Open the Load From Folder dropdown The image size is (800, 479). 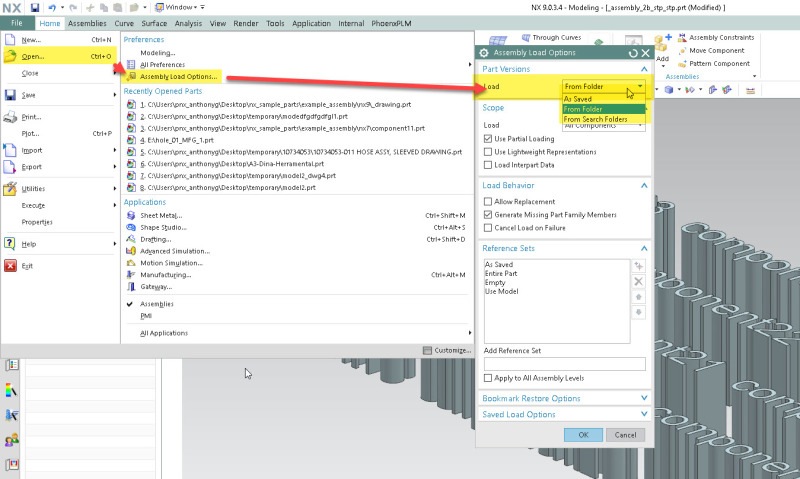(604, 87)
